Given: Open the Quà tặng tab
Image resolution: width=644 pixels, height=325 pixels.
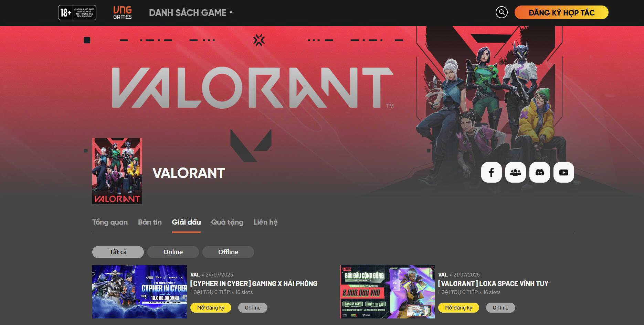Looking at the screenshot, I should (227, 223).
